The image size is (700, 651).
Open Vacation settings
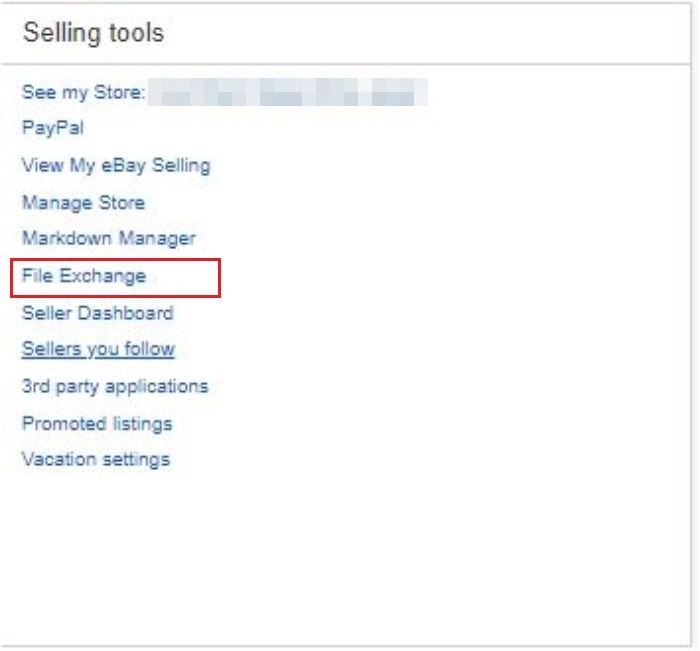[96, 459]
